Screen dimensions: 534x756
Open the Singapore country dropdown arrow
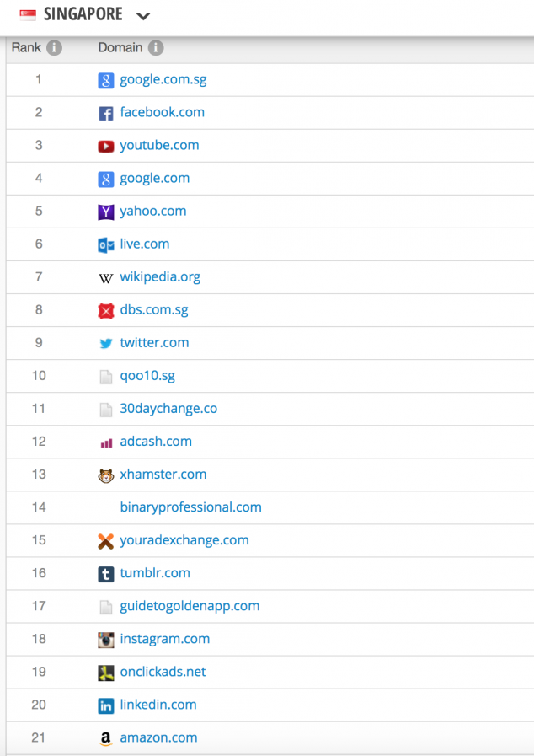[142, 16]
